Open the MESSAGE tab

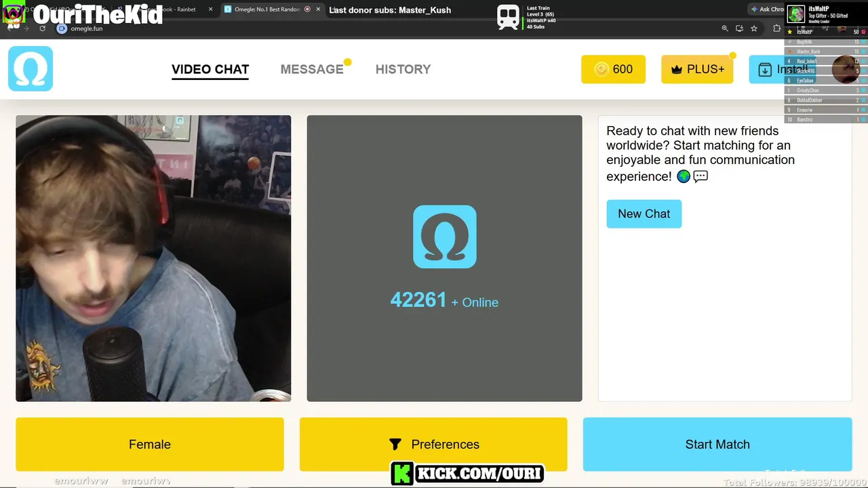(312, 69)
